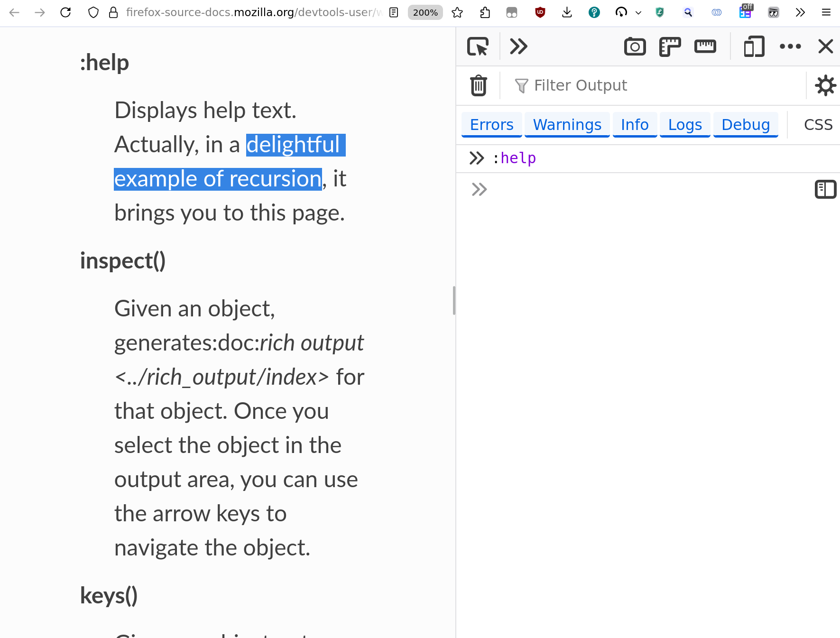Toggle the Errors filter in the console

(491, 124)
